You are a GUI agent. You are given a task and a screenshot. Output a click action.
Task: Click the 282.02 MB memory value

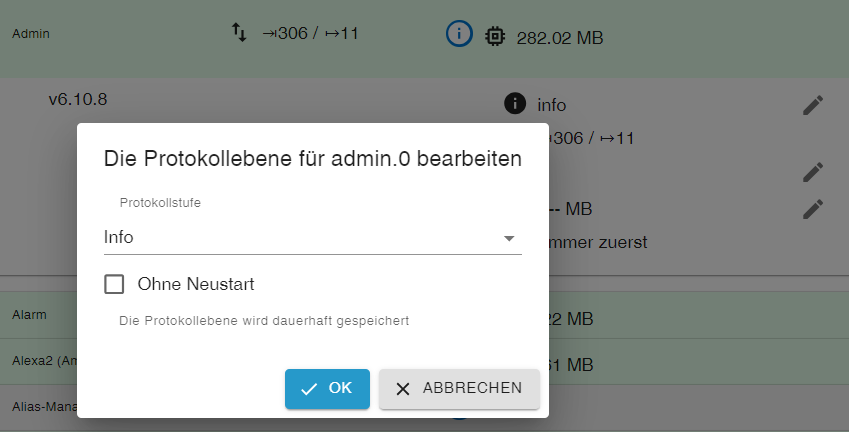coord(559,38)
